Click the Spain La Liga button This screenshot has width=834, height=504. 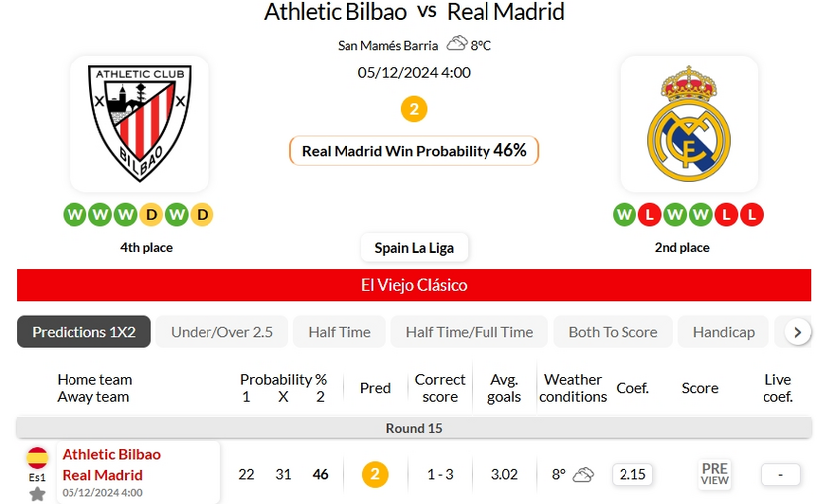414,248
